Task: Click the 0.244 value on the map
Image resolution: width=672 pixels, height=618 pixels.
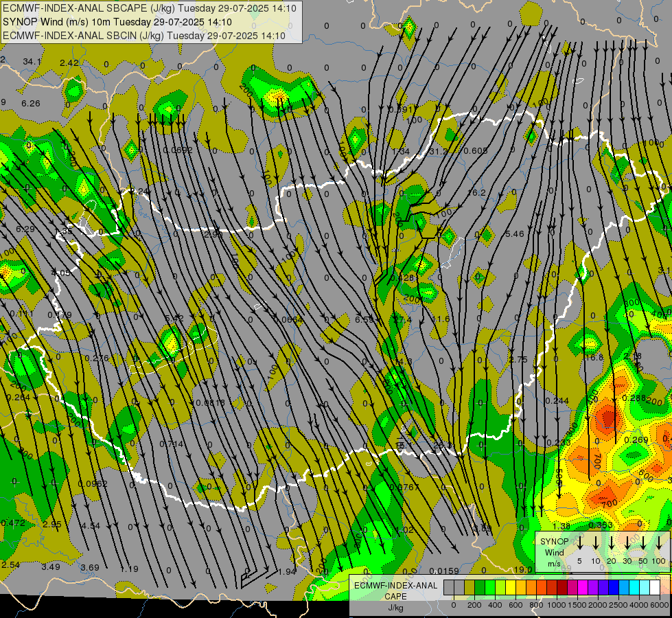Action: 557,400
